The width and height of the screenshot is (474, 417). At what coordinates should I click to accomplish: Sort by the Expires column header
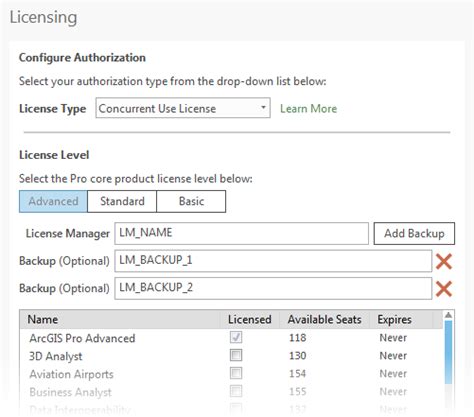[x=401, y=319]
